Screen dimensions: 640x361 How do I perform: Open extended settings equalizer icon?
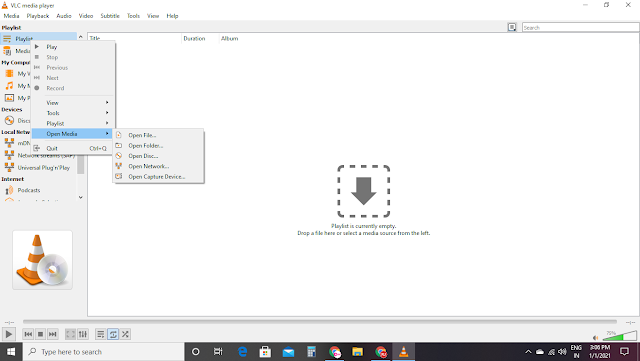point(82,334)
